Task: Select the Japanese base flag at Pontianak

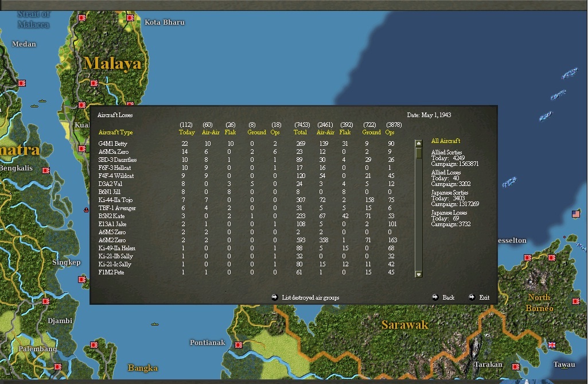Action: click(239, 344)
